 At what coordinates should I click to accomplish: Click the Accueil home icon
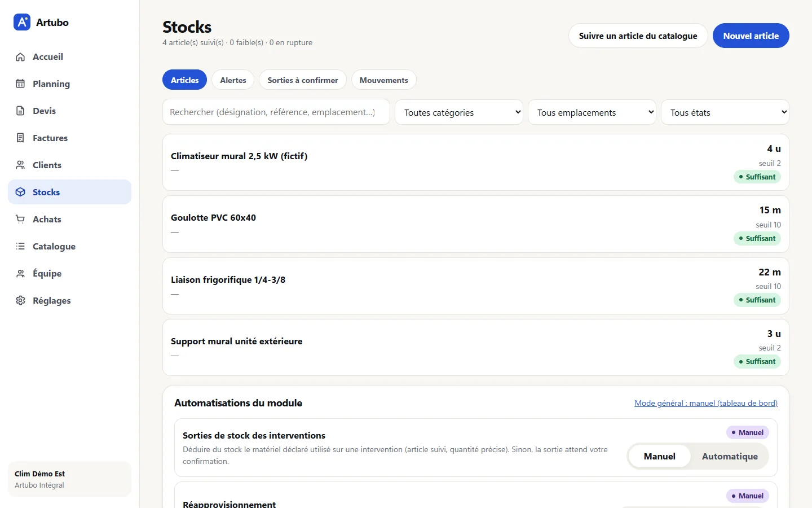(x=20, y=56)
